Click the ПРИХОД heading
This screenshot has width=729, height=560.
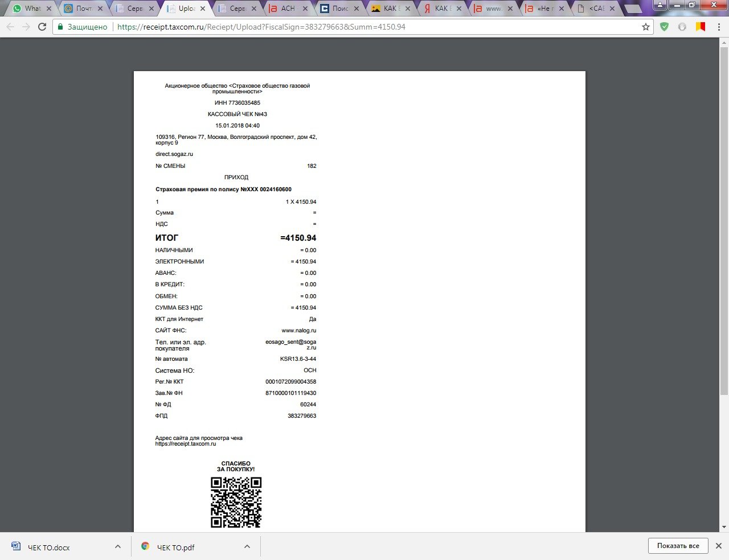236,178
